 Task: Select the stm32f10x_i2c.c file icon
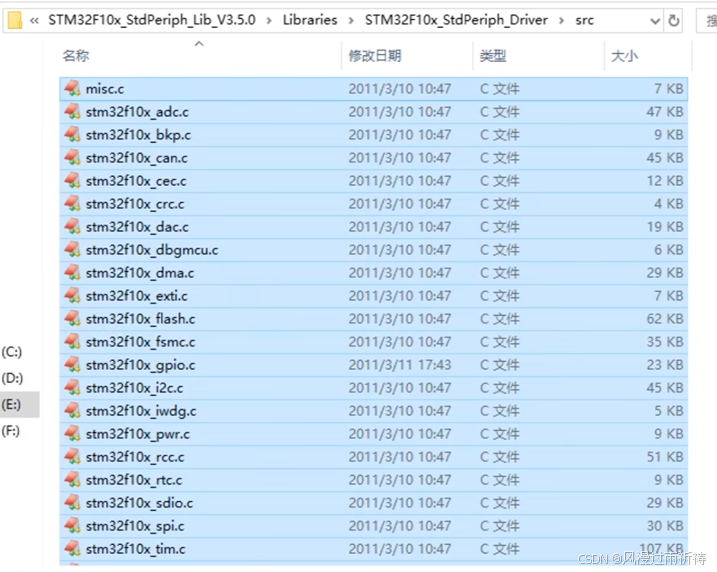point(72,387)
